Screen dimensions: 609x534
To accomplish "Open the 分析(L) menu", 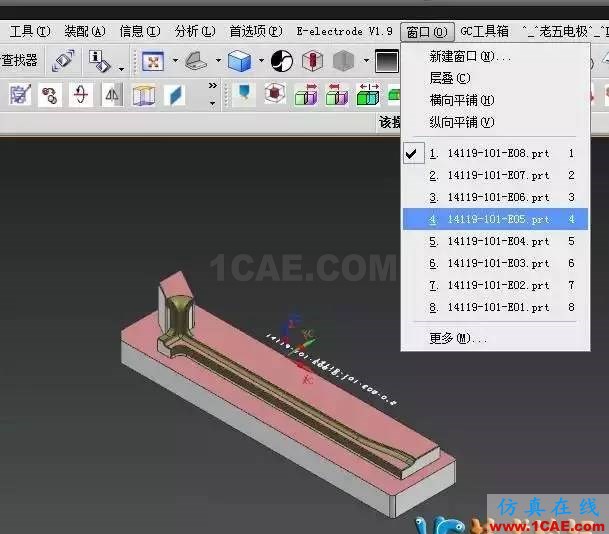I will pos(195,31).
